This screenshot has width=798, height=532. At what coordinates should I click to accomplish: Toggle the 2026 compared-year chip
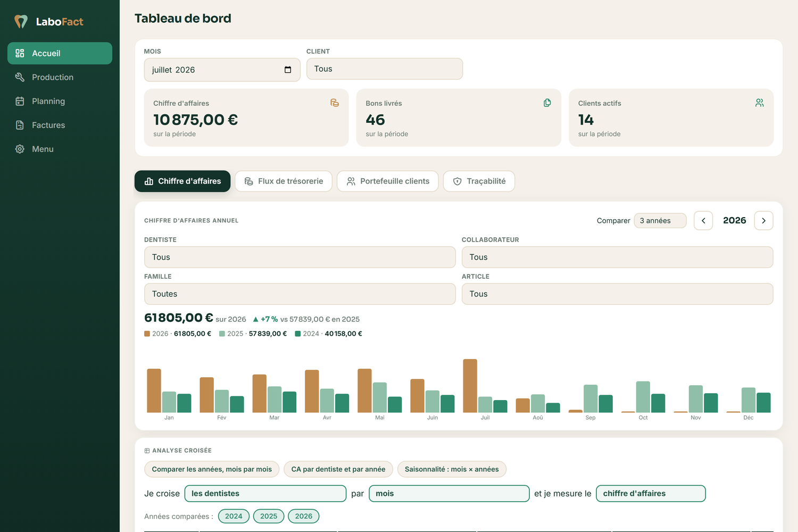pos(304,516)
